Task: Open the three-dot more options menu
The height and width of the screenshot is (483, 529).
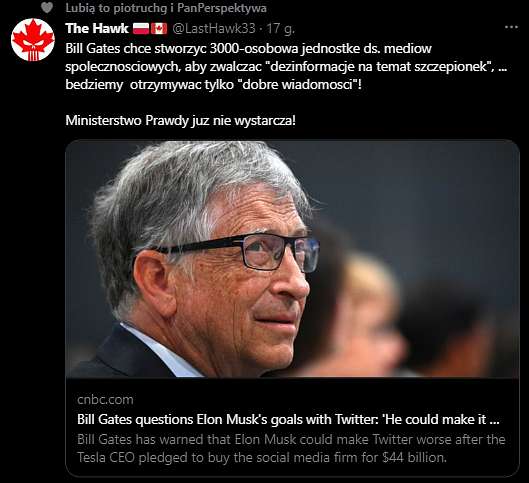Action: click(x=511, y=27)
